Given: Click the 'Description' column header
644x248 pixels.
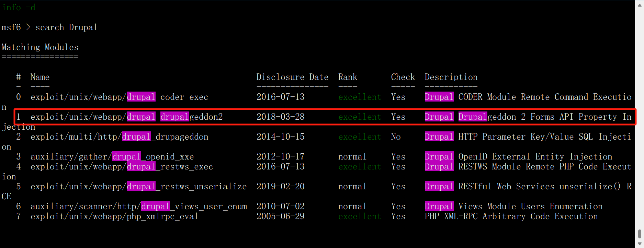Looking at the screenshot, I should point(451,77).
